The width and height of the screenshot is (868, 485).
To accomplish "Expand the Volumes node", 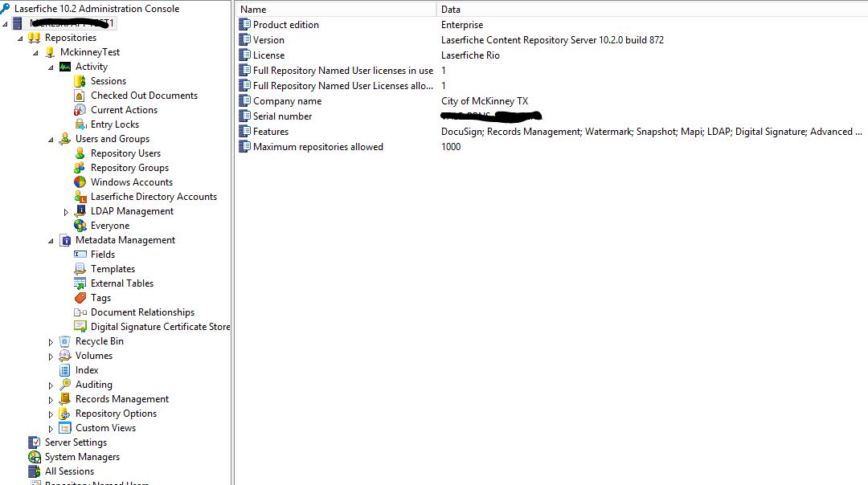I will 51,357.
